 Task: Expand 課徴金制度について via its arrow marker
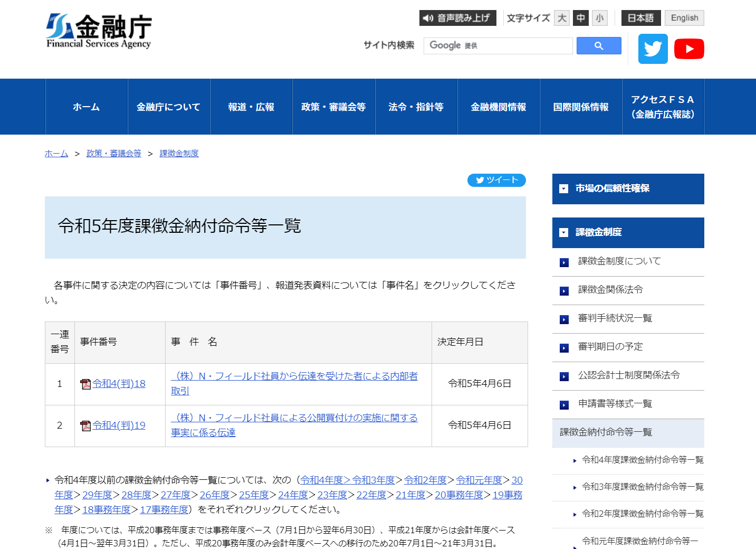[564, 261]
